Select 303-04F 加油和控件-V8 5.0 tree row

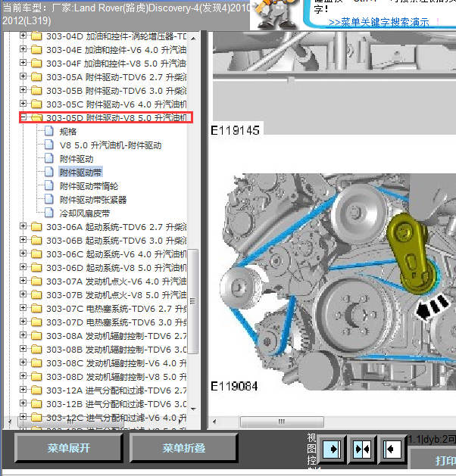pos(116,64)
